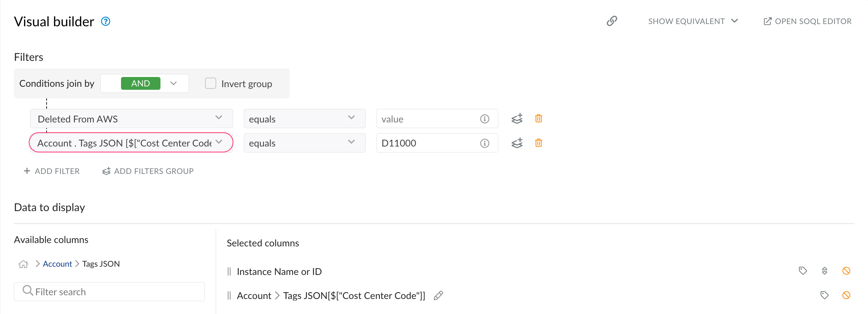Click the home icon in the columns breadcrumb

click(23, 264)
